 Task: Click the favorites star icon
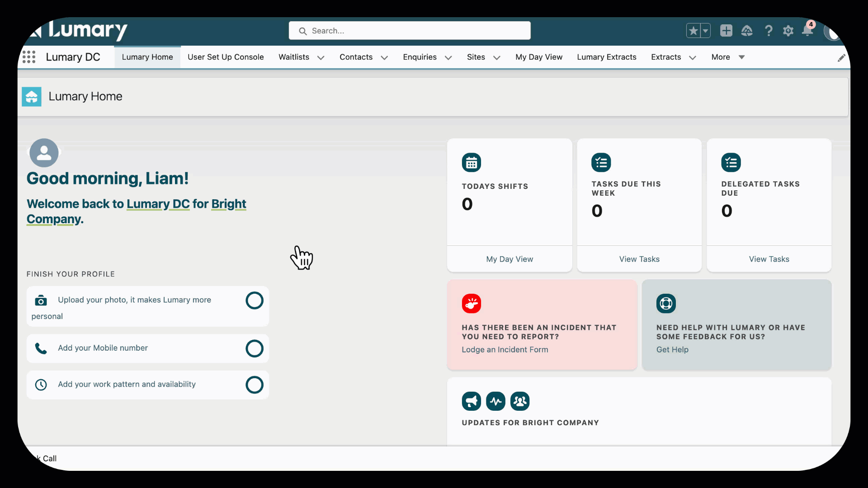(x=693, y=31)
